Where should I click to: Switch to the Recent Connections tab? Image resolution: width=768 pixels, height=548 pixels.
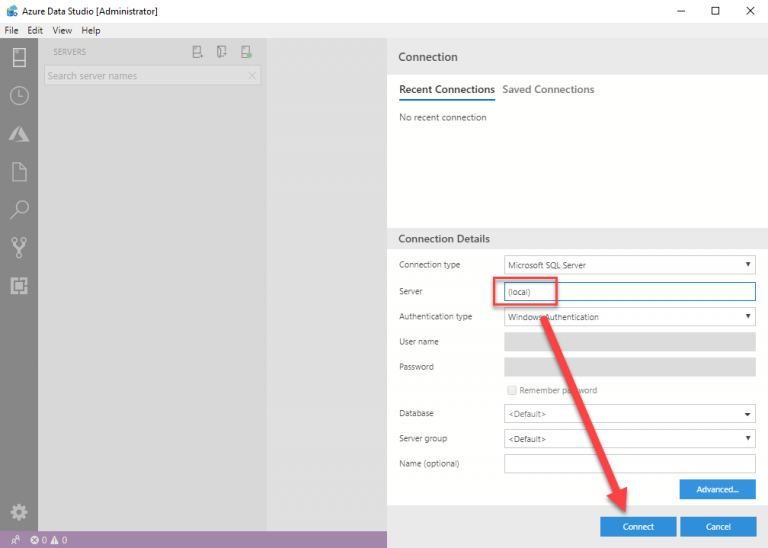click(x=447, y=90)
